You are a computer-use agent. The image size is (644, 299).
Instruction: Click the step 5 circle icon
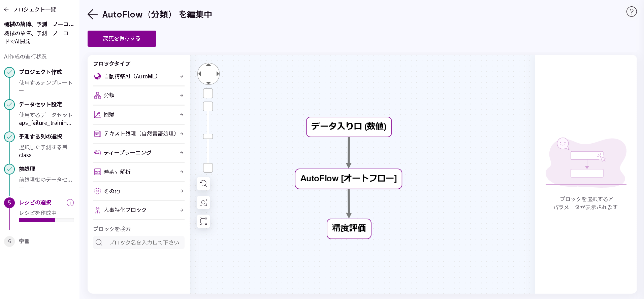[9, 202]
